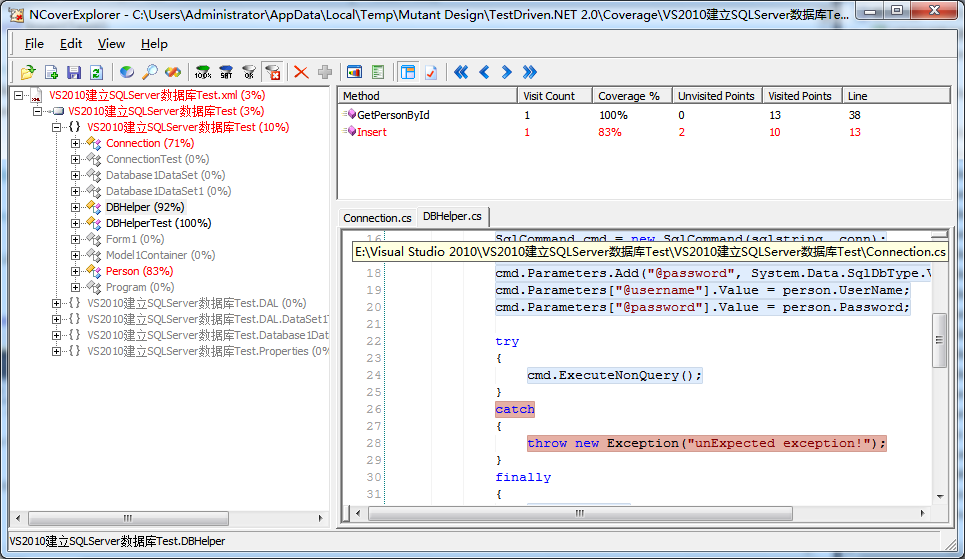Viewport: 965px width, 559px height.
Task: Click the code pane horizontal scrollbar thumb
Action: point(580,513)
